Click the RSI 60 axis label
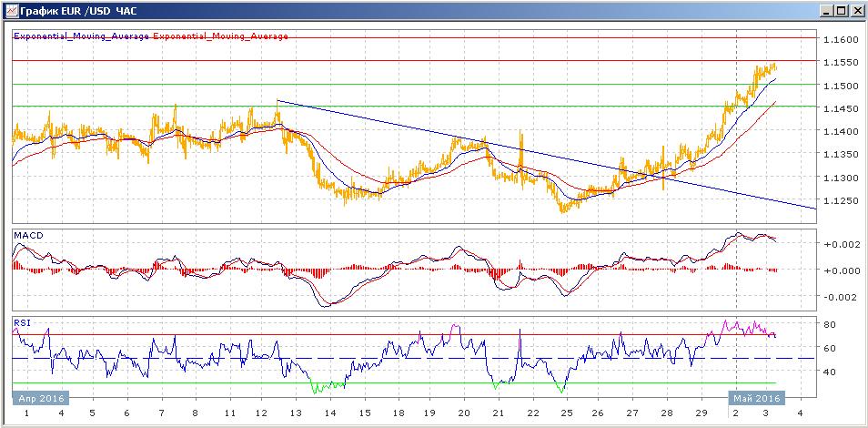This screenshot has width=868, height=428. (830, 348)
